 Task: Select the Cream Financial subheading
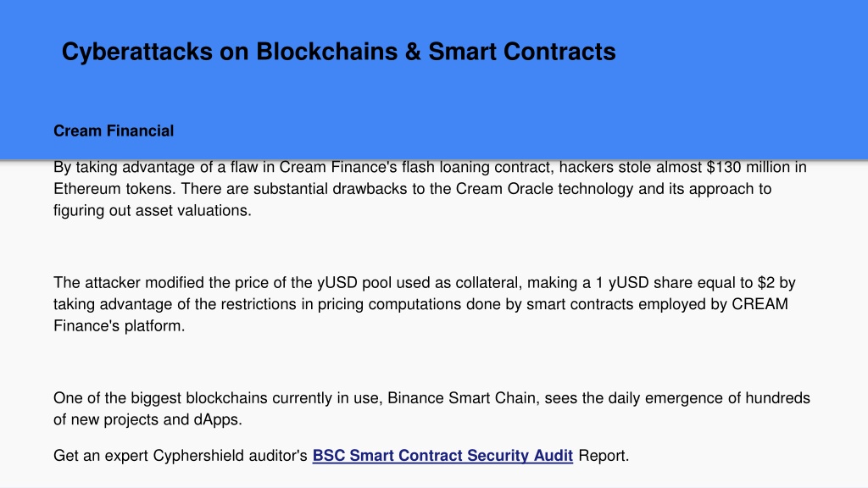point(114,130)
